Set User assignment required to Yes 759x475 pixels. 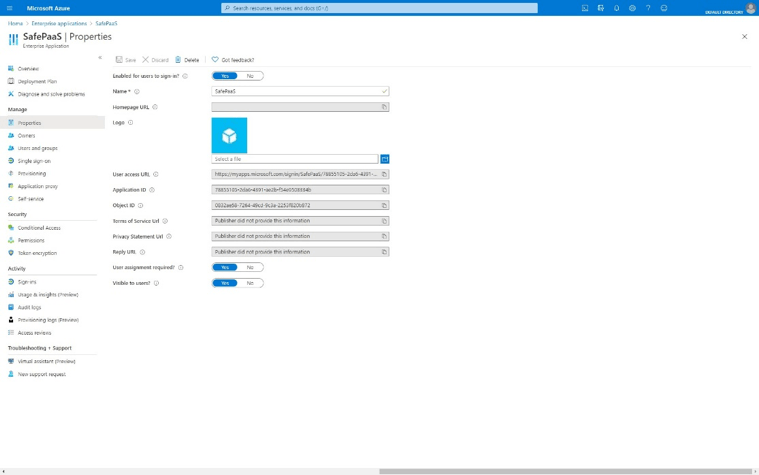tap(225, 267)
